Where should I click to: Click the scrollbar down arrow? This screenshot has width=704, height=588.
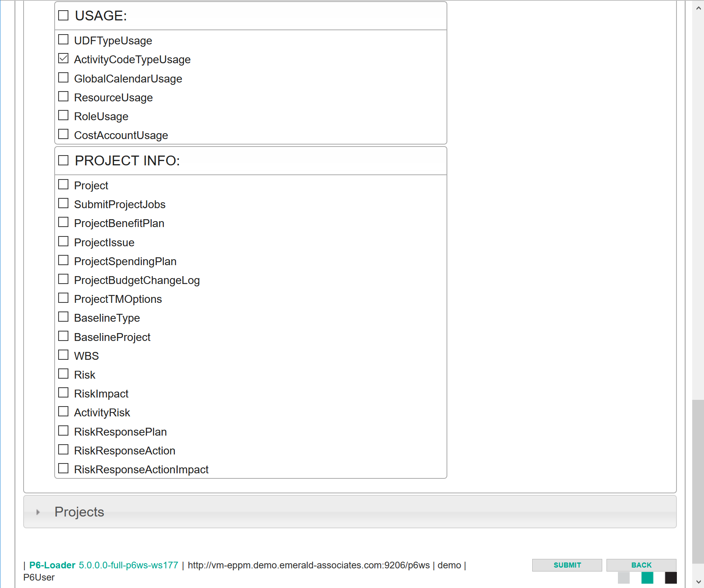point(698,582)
